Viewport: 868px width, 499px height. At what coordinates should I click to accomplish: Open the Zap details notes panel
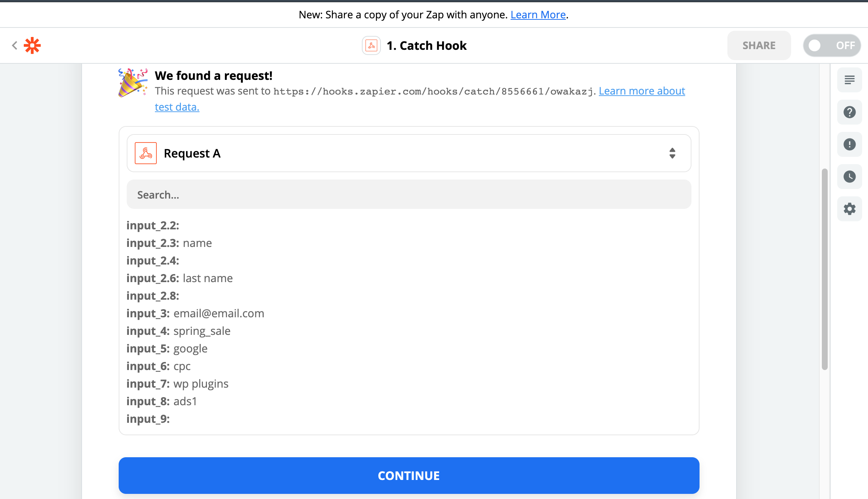pos(850,80)
